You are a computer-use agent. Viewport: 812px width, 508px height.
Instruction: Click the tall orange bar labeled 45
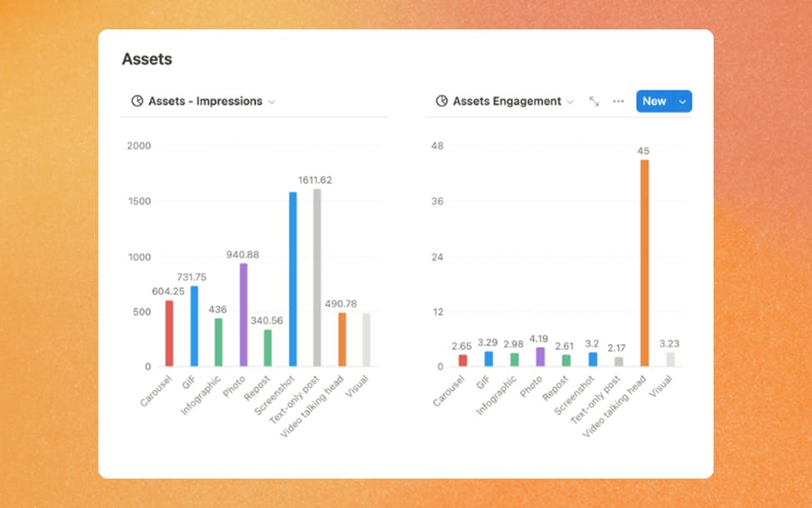(x=645, y=263)
